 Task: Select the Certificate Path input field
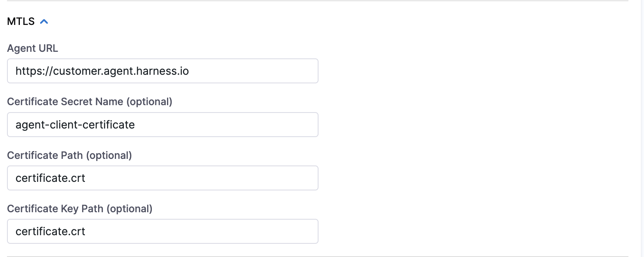click(x=163, y=178)
